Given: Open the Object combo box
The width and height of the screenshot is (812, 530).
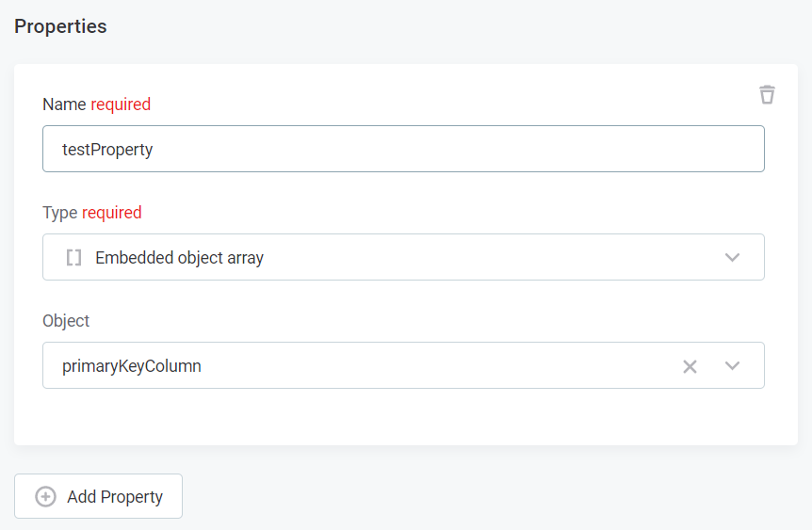Looking at the screenshot, I should 377,366.
